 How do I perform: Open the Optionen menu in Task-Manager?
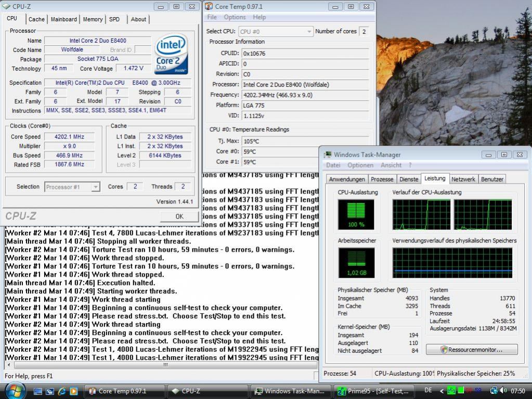(360, 165)
